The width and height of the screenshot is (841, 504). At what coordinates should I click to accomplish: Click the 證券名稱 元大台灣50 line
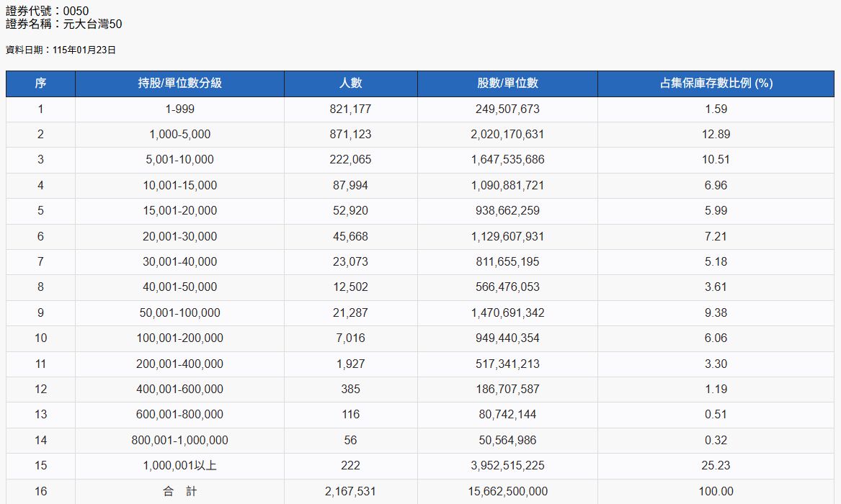(x=63, y=24)
